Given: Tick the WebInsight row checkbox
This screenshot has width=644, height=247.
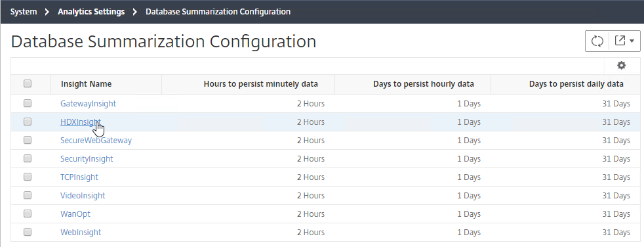Looking at the screenshot, I should point(28,232).
